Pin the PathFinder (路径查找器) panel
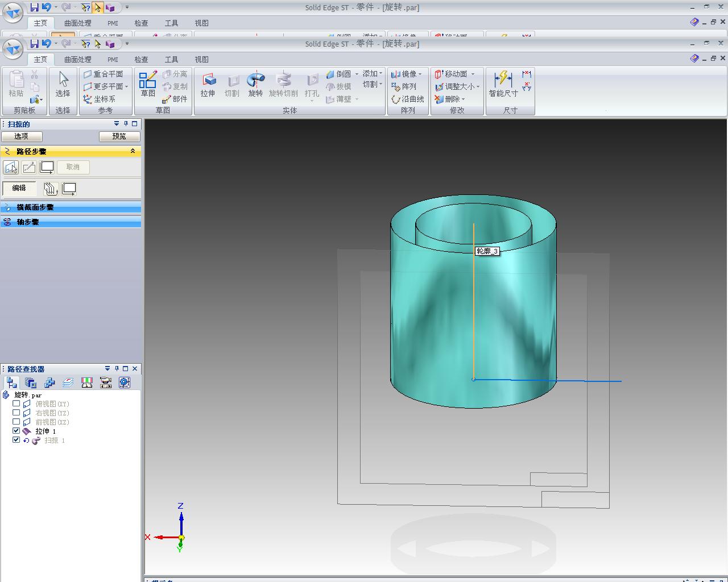 click(117, 369)
